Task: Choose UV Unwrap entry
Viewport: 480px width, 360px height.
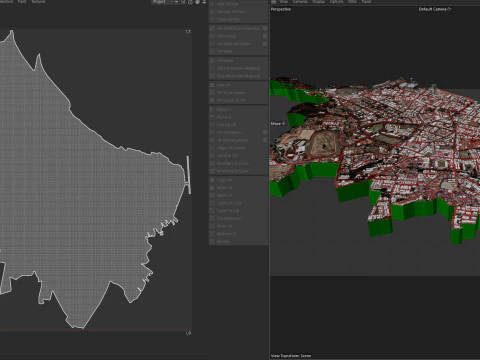Action: pyautogui.click(x=236, y=36)
